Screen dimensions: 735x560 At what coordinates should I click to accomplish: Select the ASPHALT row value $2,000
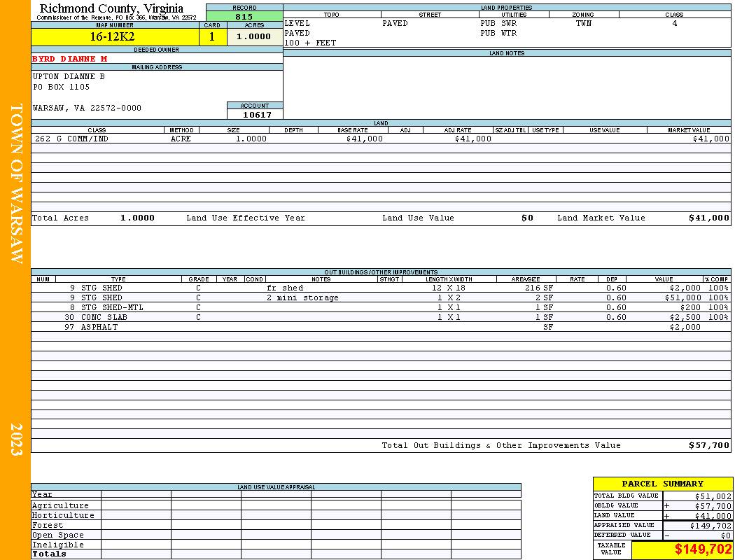[685, 327]
